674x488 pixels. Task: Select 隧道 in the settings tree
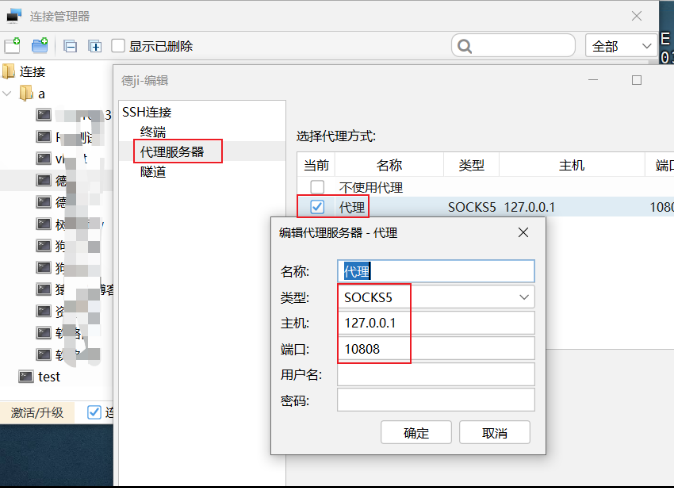click(x=153, y=171)
